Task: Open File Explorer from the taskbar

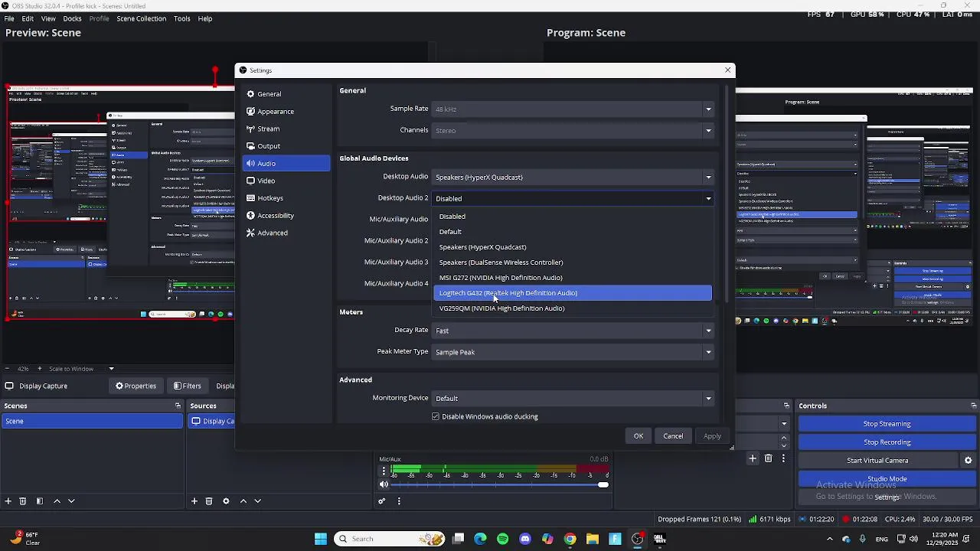Action: [x=592, y=539]
